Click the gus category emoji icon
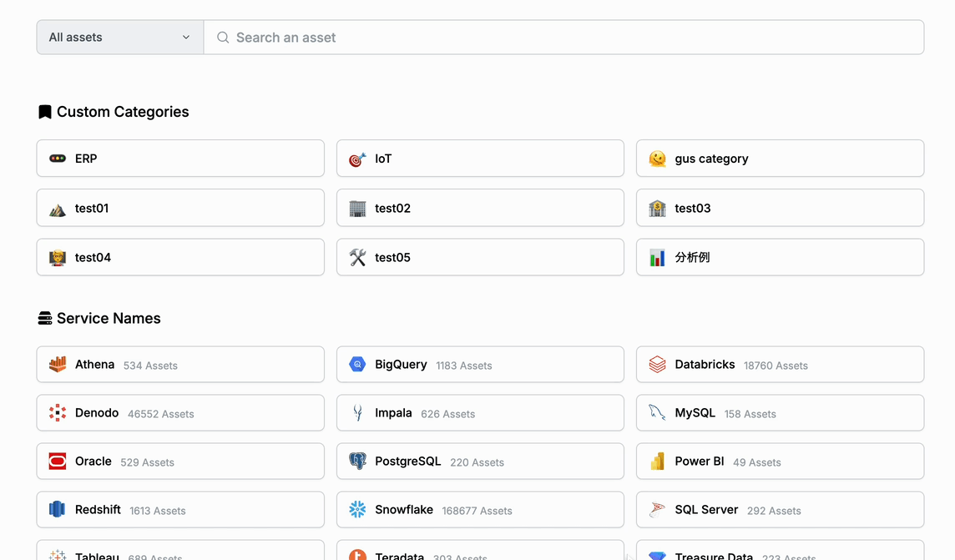This screenshot has width=955, height=560. click(x=657, y=159)
